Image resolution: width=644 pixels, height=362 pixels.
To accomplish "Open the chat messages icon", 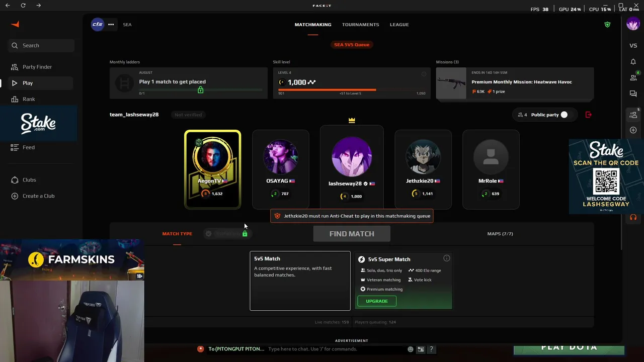I will 633,94.
